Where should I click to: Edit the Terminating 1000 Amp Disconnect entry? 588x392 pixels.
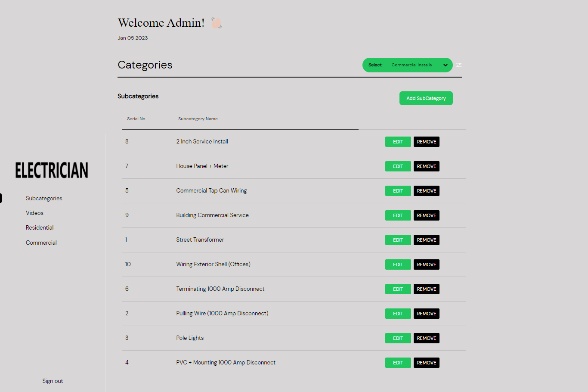click(x=398, y=289)
